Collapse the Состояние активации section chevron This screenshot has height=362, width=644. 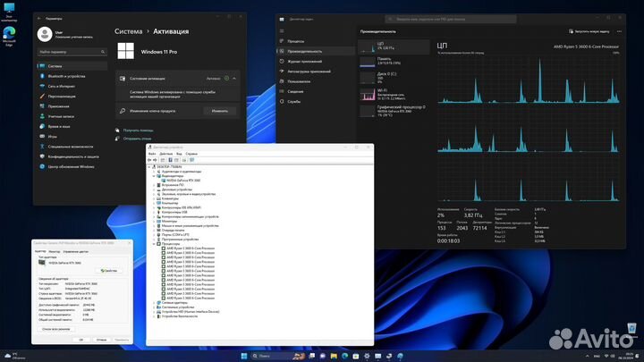(234, 79)
